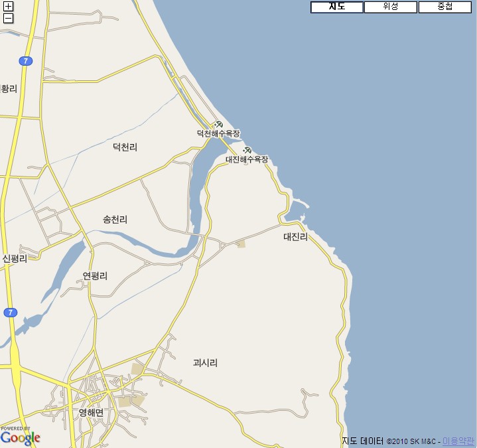Click the 지도 데이터 copyright text
Viewport: 477px width, 448px height.
[x=391, y=441]
